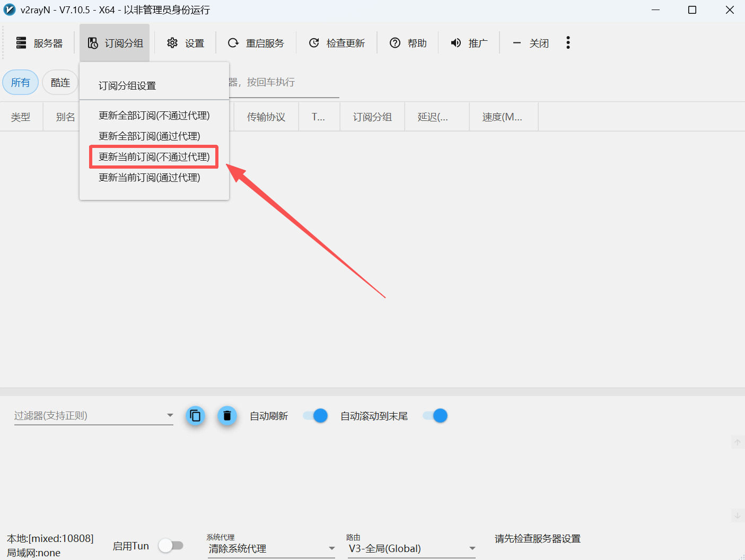
Task: Sort by the 别名 column header
Action: pyautogui.click(x=66, y=117)
